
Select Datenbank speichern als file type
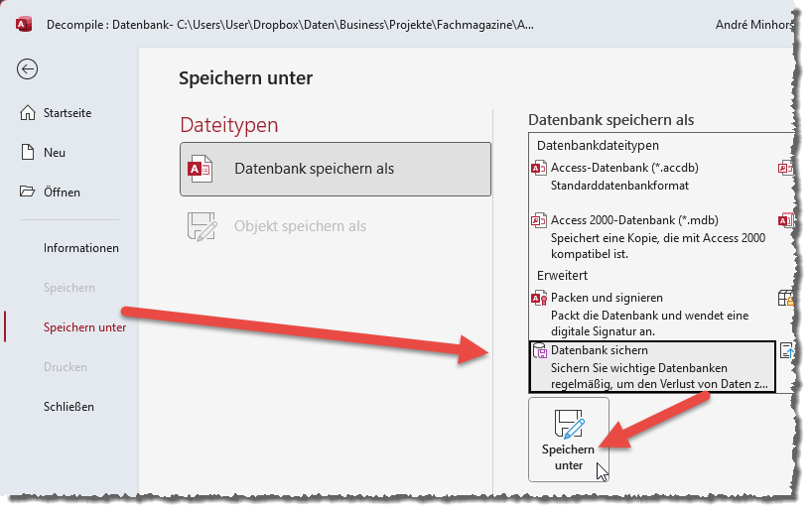click(x=336, y=170)
